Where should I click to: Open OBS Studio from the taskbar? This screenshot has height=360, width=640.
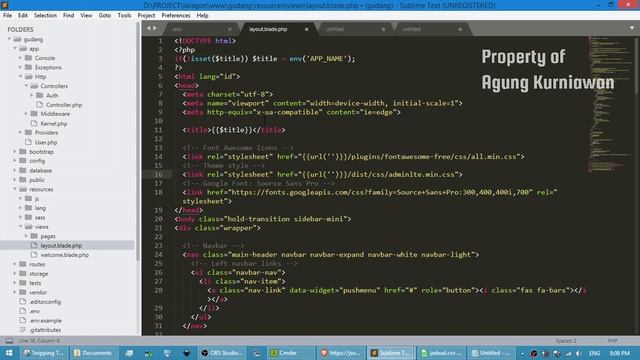[x=223, y=353]
